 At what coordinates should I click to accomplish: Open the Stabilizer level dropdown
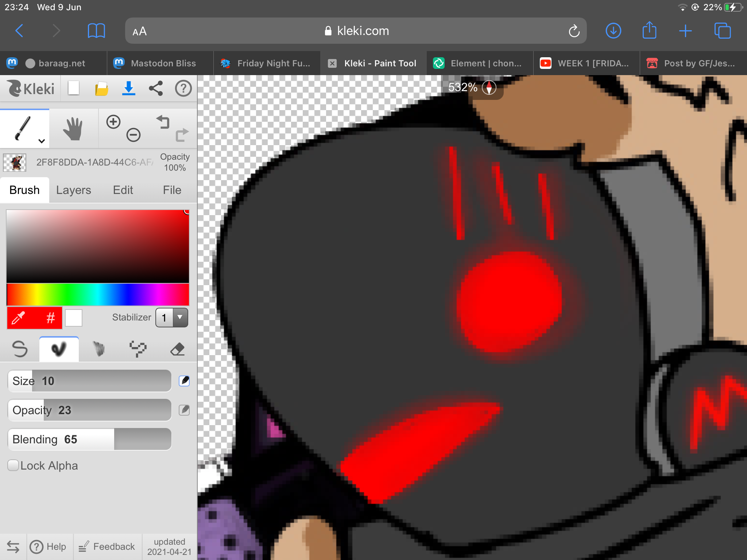click(x=172, y=318)
